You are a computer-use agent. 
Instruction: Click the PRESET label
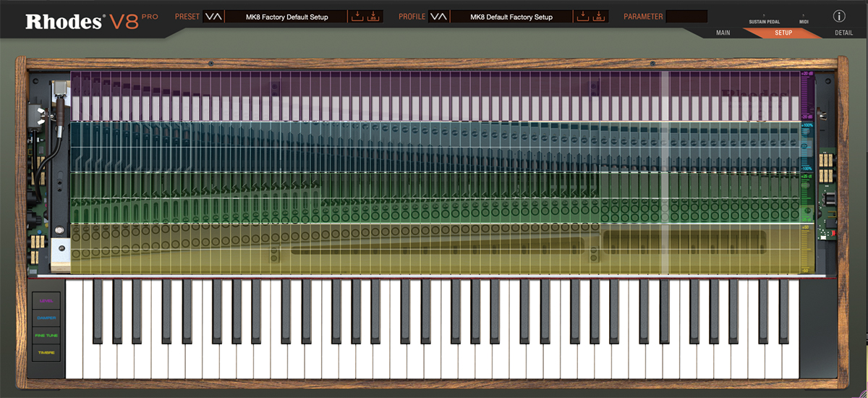click(187, 17)
